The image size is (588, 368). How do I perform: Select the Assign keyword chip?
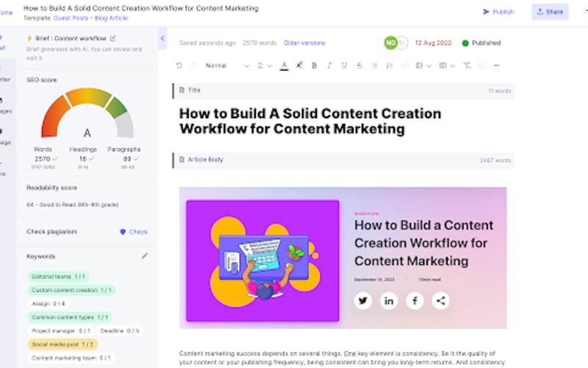[x=49, y=303]
